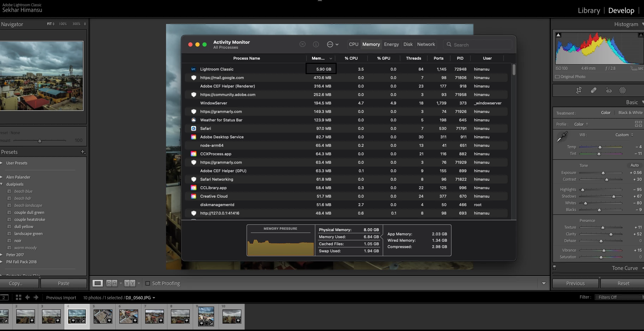This screenshot has width=644, height=331.
Task: Click the inspect info icon in Activity Monitor
Action: coord(316,44)
